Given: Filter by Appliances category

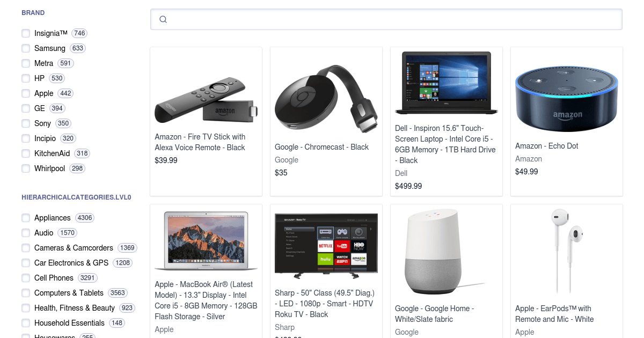Looking at the screenshot, I should [26, 218].
